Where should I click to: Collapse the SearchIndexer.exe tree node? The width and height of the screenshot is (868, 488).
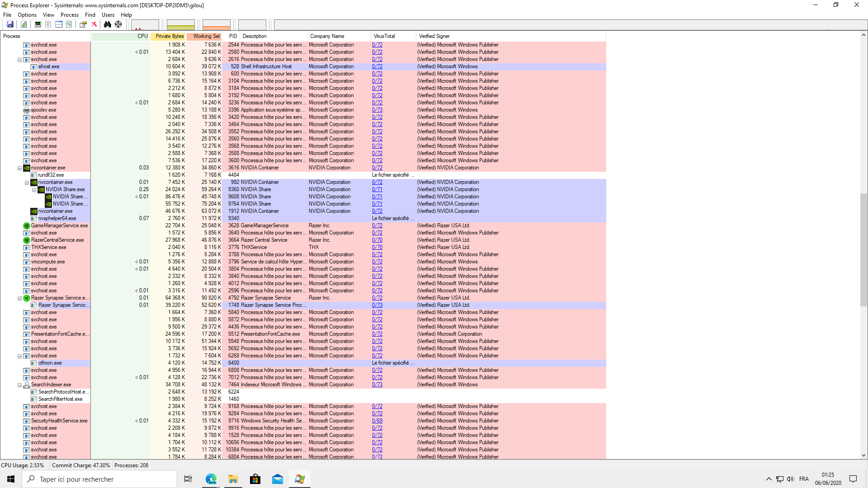(x=19, y=385)
